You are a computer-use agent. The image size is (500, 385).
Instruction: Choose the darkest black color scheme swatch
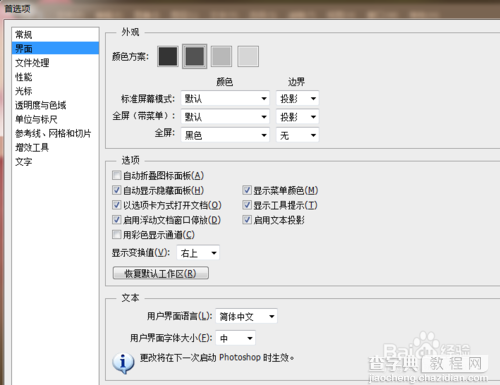click(168, 56)
